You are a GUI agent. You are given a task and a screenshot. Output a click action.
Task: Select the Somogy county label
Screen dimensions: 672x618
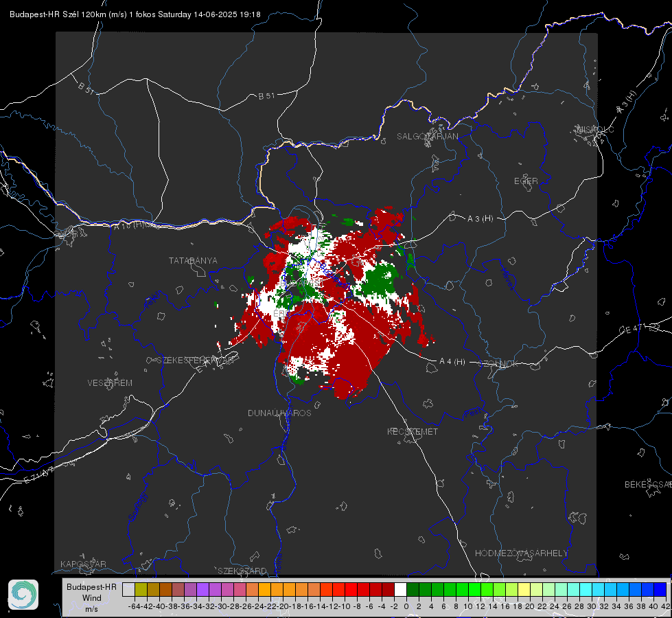[x=138, y=507]
